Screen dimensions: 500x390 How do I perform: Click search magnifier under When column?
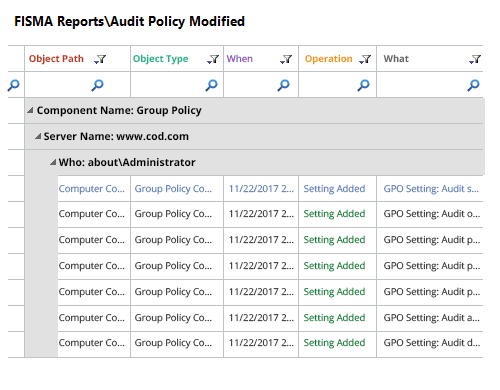pyautogui.click(x=283, y=85)
